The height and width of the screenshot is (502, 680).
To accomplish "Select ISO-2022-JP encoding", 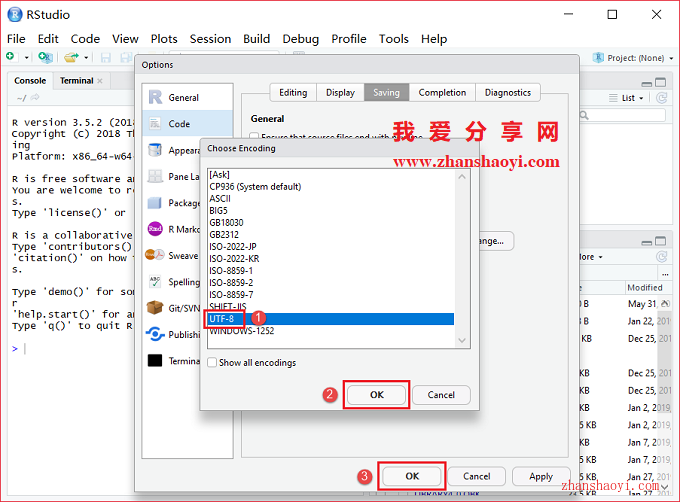I will [331, 247].
